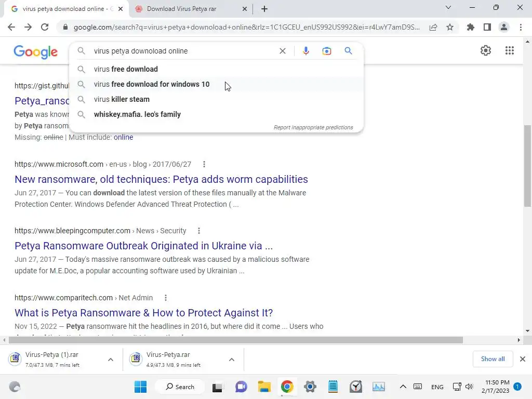This screenshot has width=532, height=399.
Task: Close the Download Virus Petya rar tab
Action: point(245,9)
